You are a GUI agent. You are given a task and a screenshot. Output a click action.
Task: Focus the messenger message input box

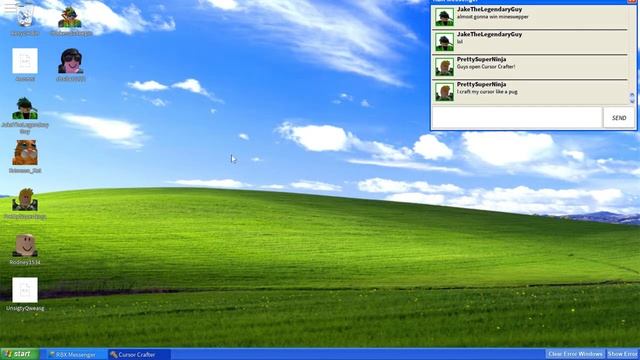(x=517, y=118)
